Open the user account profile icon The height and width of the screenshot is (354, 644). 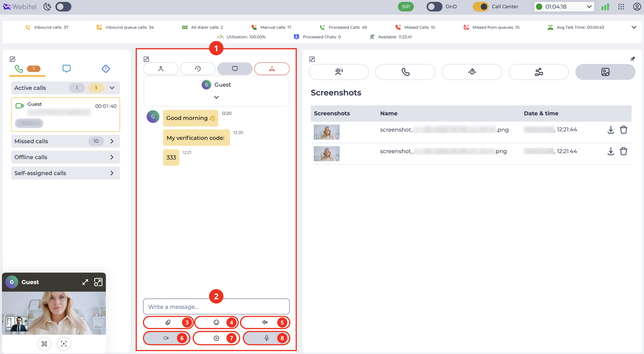tap(637, 7)
